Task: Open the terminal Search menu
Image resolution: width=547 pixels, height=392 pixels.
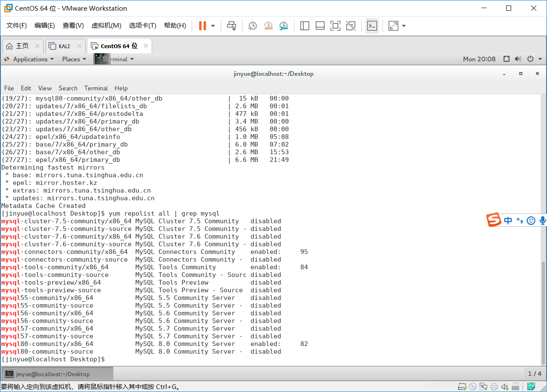Action: click(68, 88)
